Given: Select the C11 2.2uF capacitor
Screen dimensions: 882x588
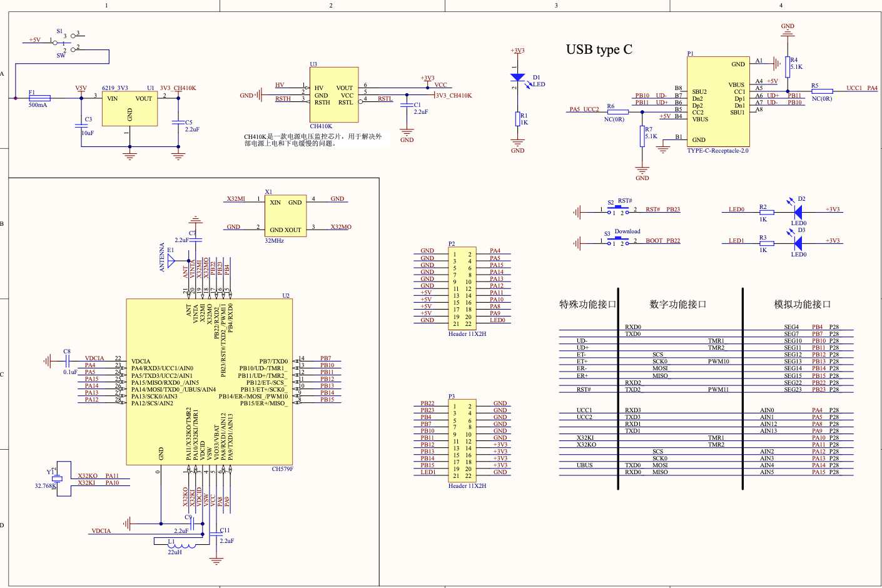Looking at the screenshot, I should point(216,535).
